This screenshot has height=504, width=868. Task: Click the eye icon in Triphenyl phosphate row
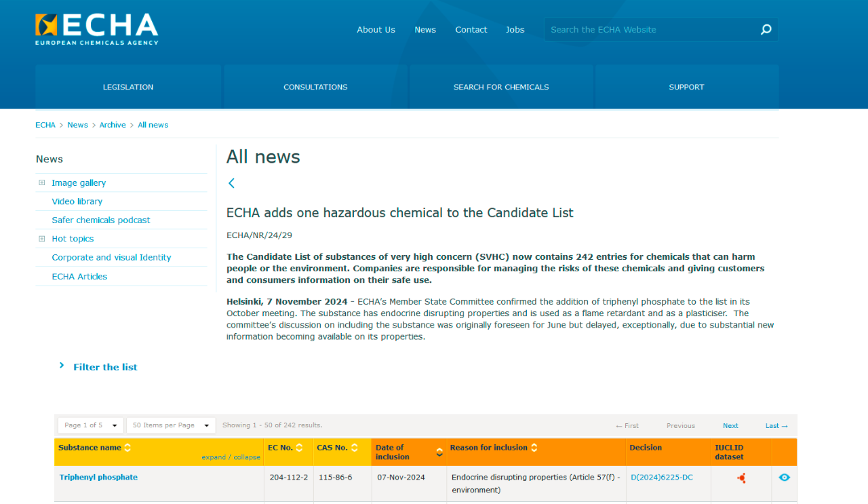coord(785,478)
